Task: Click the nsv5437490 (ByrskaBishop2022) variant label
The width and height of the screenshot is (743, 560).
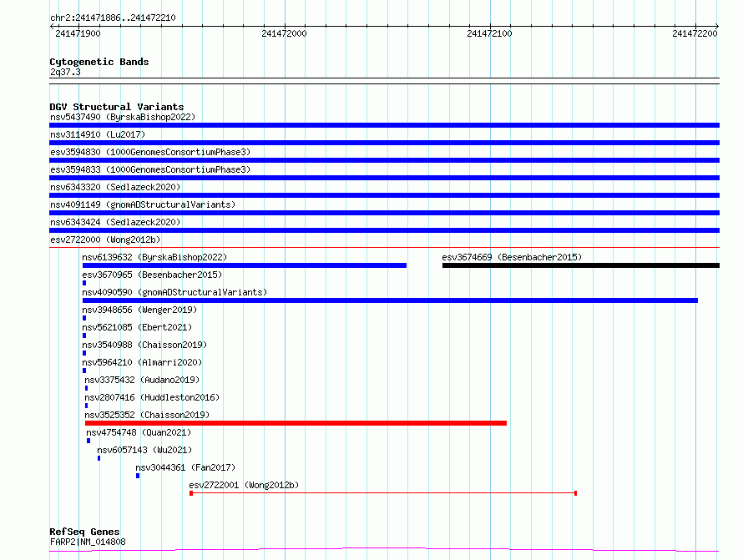Action: 122,118
